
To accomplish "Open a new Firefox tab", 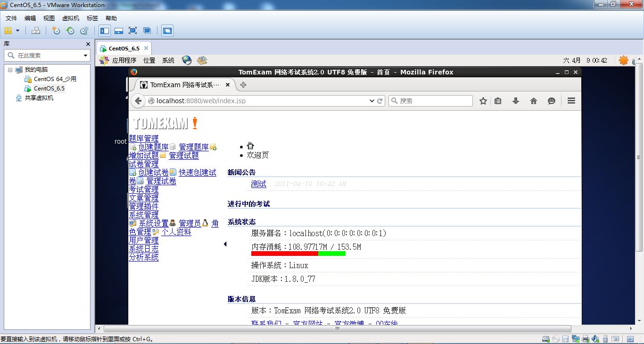I will pyautogui.click(x=243, y=85).
